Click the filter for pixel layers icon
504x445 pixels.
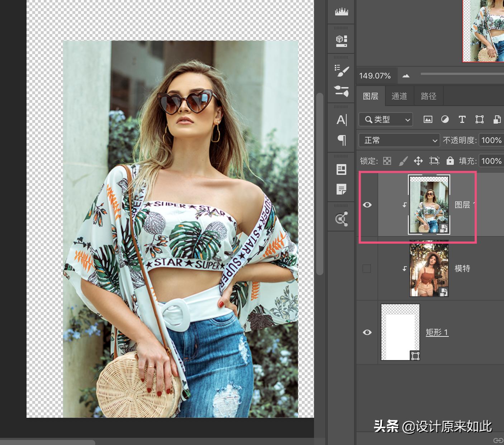[428, 120]
